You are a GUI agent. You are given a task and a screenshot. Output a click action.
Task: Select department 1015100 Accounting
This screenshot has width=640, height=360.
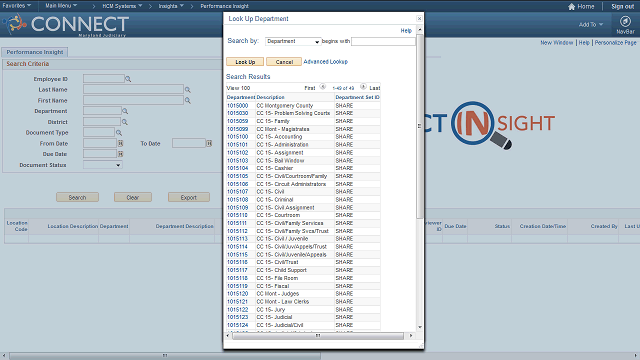(x=237, y=137)
